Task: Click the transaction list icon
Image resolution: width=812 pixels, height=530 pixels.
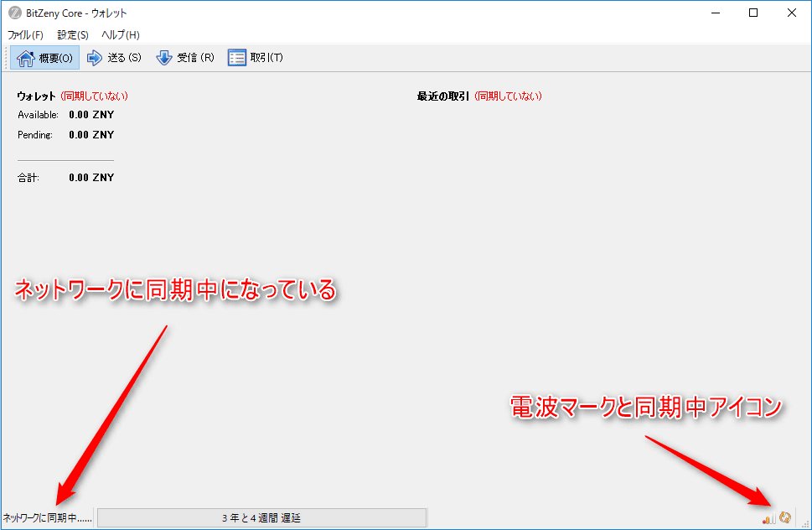Action: point(236,58)
